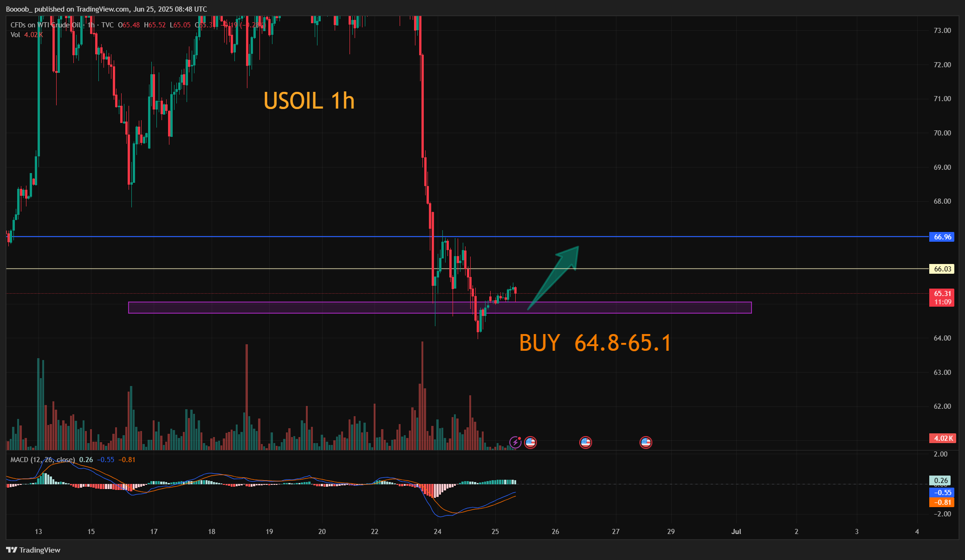Viewport: 965px width, 560px height.
Task: Click date 19 on the time axis
Action: (269, 532)
